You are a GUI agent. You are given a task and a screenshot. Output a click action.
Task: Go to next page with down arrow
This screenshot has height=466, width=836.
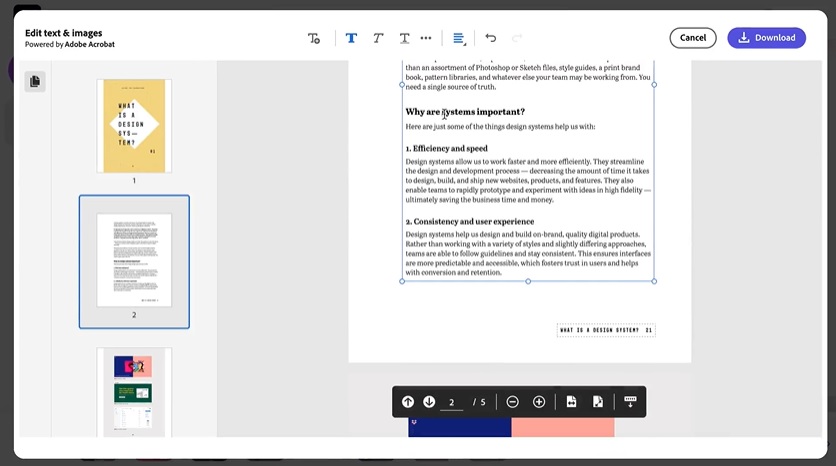[x=429, y=402]
